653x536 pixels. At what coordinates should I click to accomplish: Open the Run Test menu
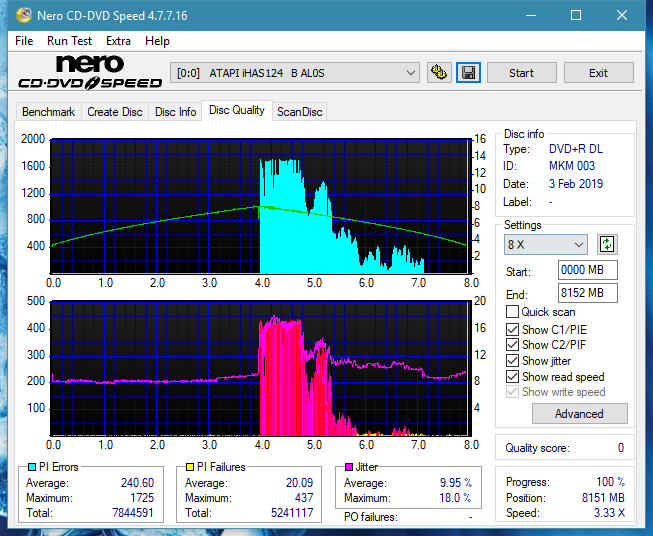tap(69, 41)
